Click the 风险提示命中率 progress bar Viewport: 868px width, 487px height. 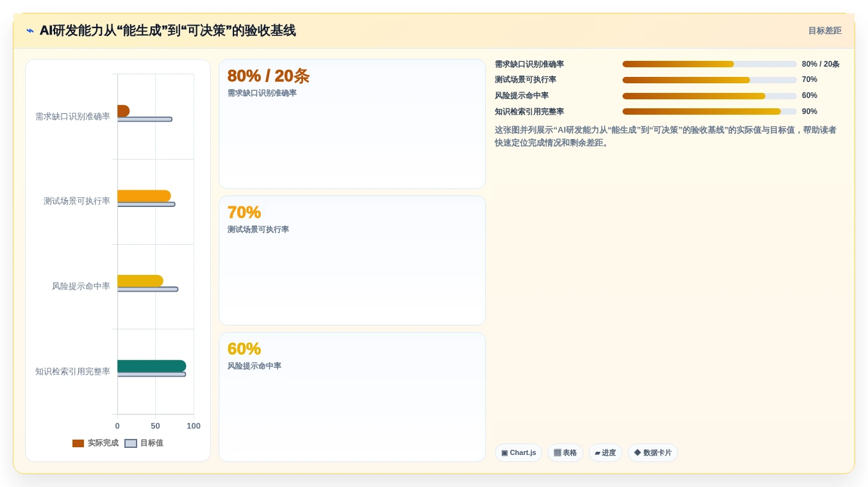(710, 96)
